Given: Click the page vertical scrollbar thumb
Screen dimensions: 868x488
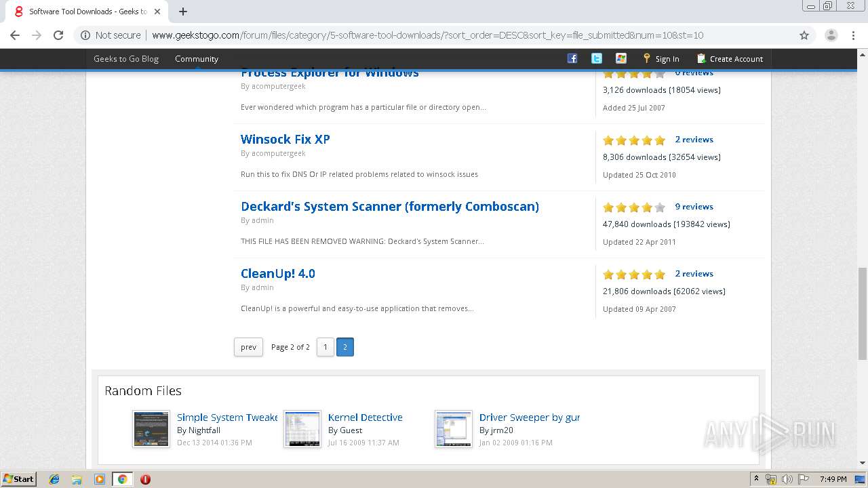Looking at the screenshot, I should click(863, 313).
